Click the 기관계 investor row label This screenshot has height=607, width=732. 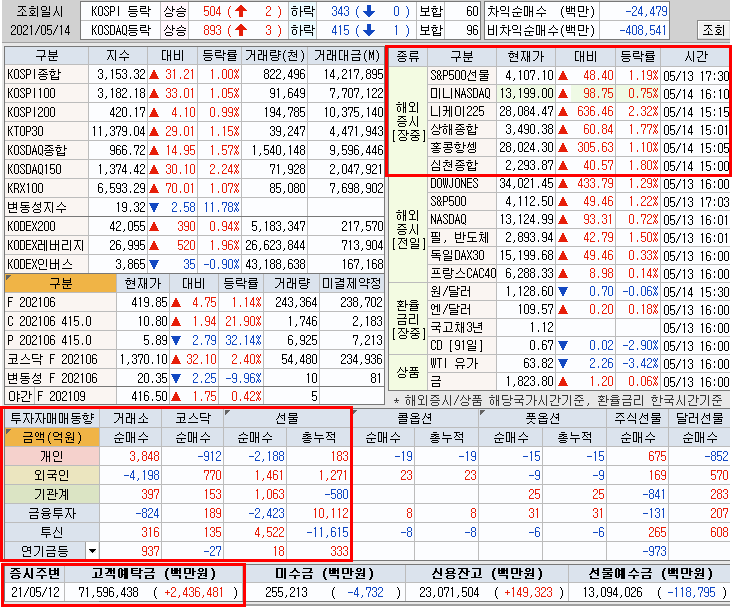(x=52, y=494)
